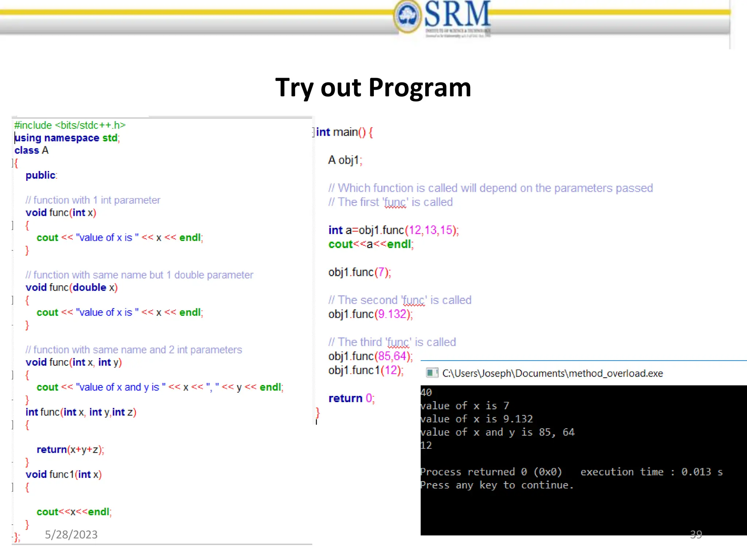Select the 'class A' declaration
Viewport: 747px width, 560px height.
click(x=31, y=150)
